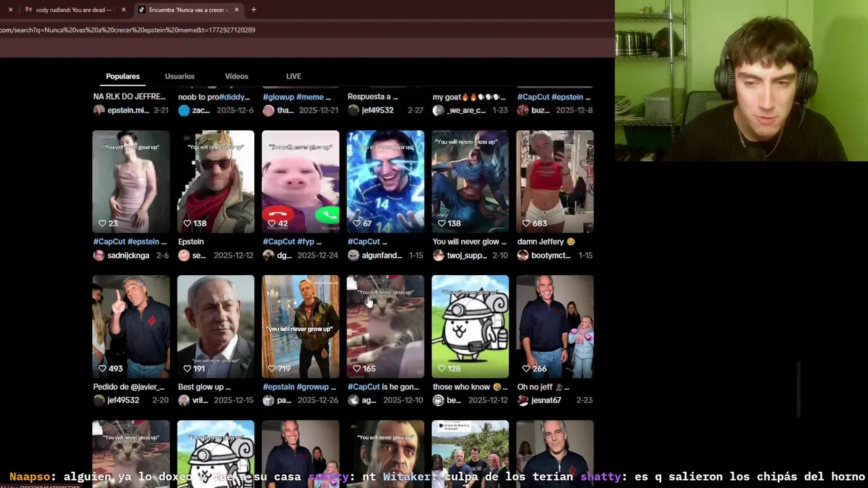Open _we_are_c profile avatar

pos(438,110)
